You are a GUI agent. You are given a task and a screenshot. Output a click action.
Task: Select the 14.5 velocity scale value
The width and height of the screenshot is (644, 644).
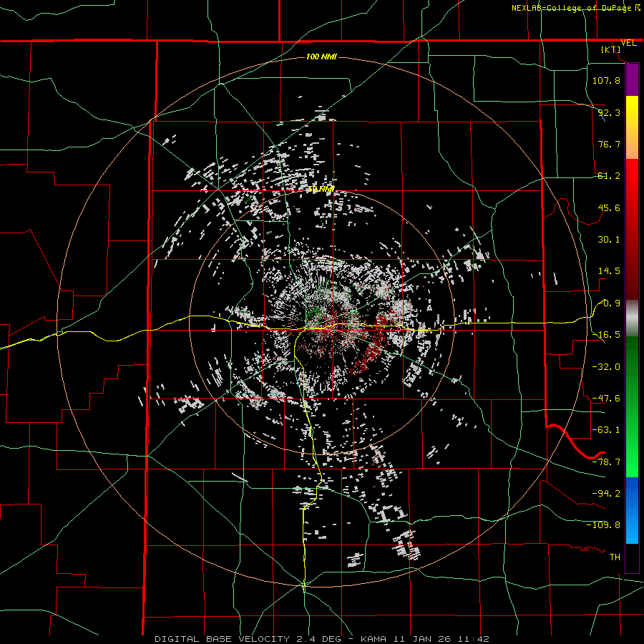coord(609,271)
